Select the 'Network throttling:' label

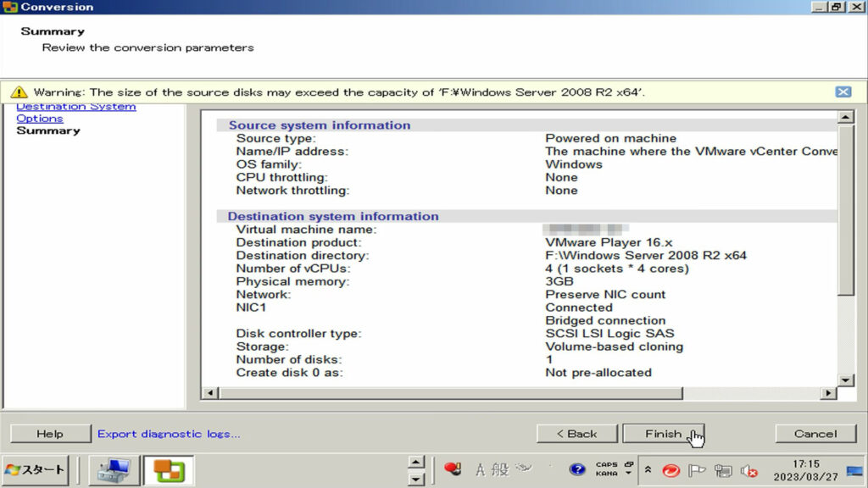(292, 191)
